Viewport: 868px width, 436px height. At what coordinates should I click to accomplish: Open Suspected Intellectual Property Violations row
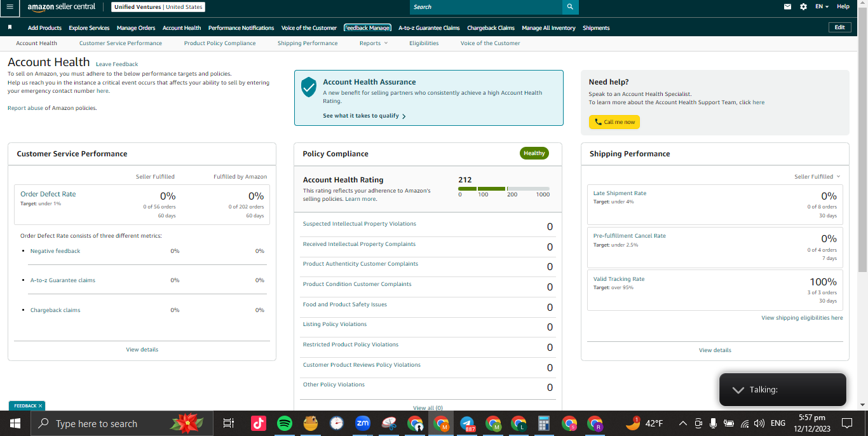(428, 226)
